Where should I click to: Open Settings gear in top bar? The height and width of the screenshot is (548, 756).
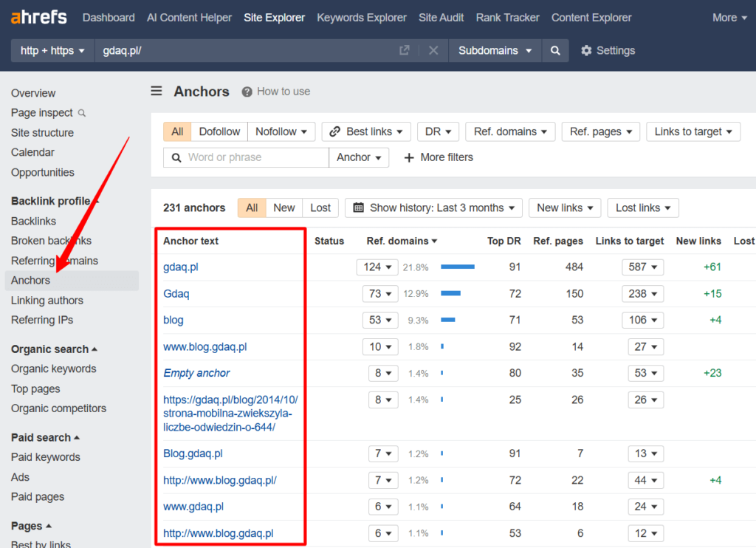pyautogui.click(x=607, y=51)
